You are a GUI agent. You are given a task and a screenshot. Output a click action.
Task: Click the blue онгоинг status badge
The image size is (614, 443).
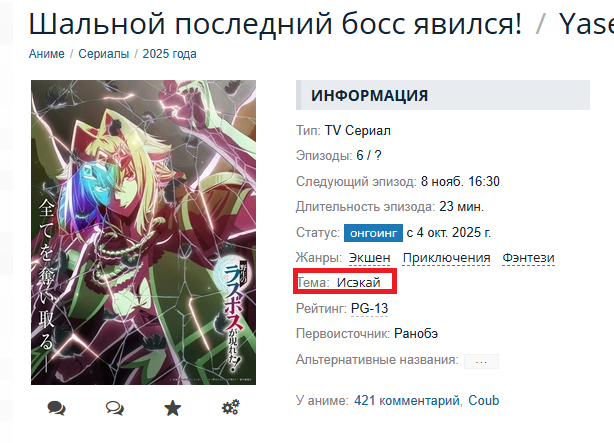(373, 233)
